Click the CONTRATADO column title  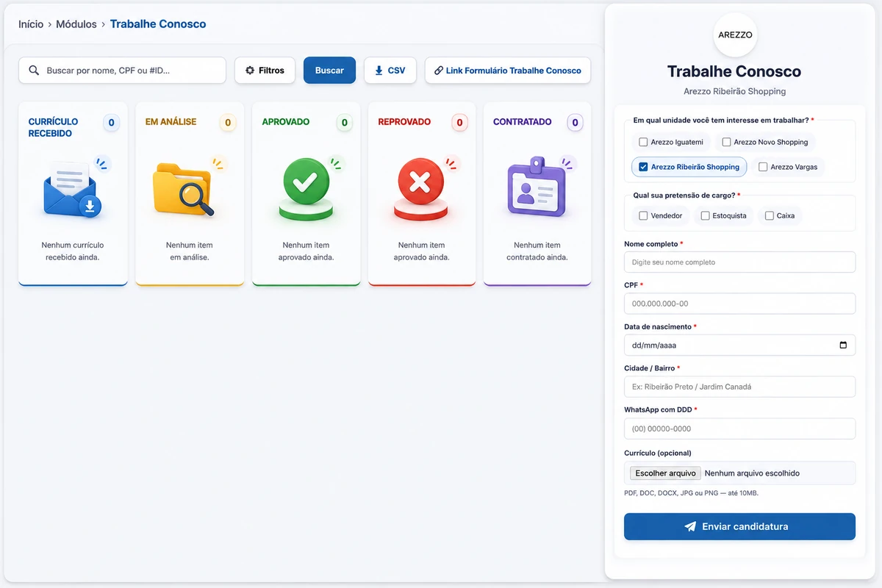click(522, 122)
